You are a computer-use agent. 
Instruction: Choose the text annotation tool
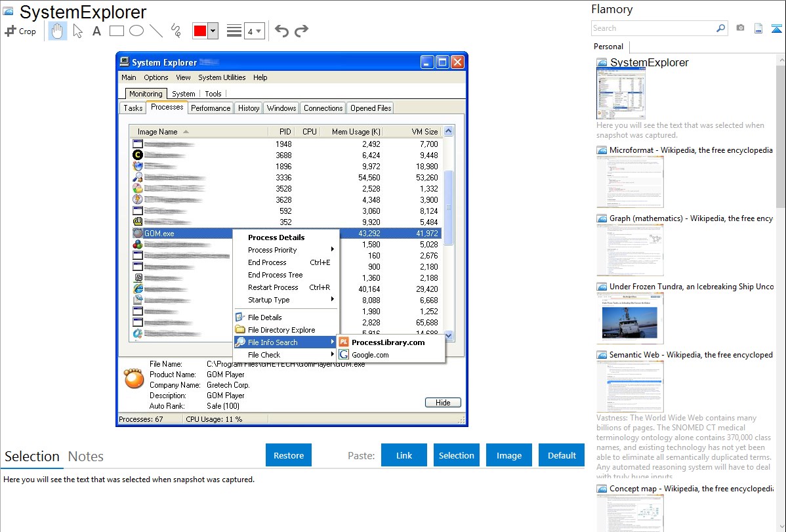pyautogui.click(x=96, y=31)
